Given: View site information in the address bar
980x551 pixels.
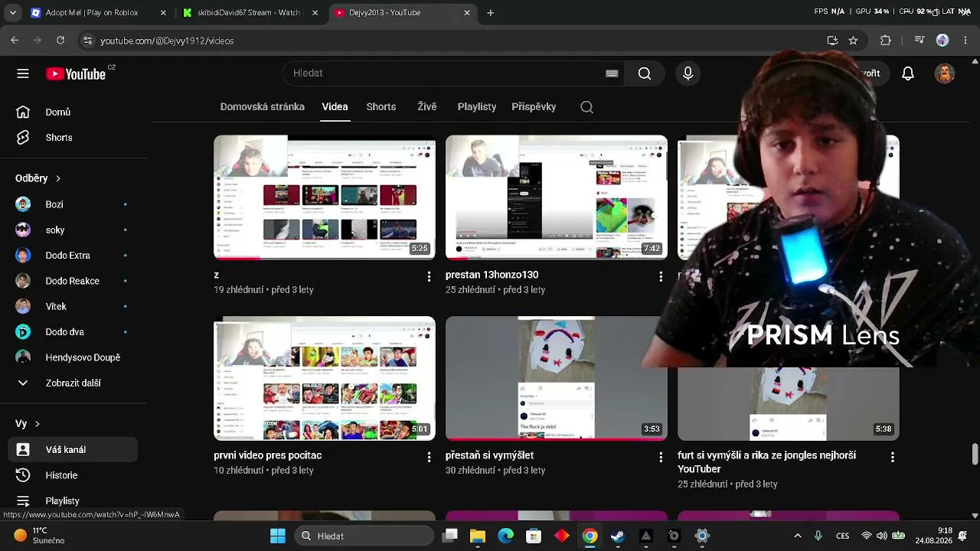Looking at the screenshot, I should coord(87,41).
